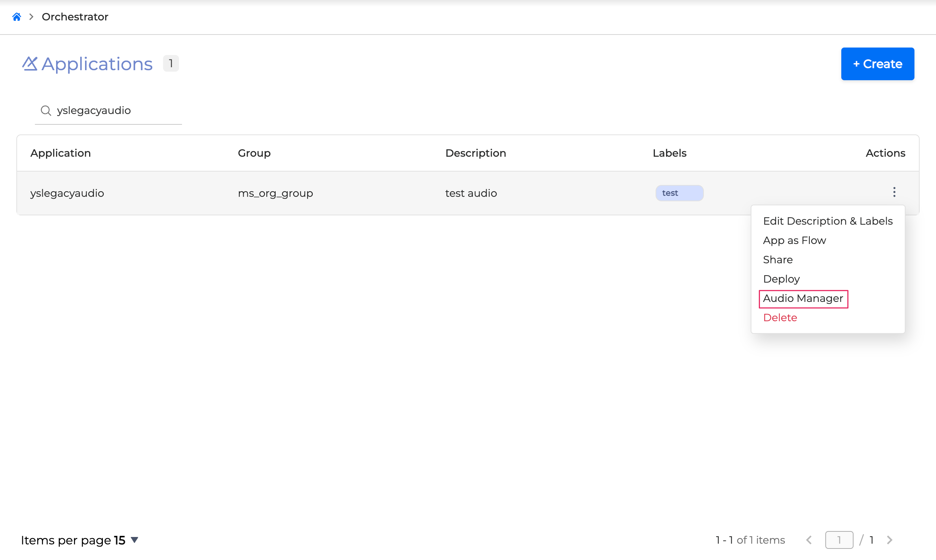Click the Applications chart icon in the header
Viewport: 936px width, 560px height.
coord(30,64)
